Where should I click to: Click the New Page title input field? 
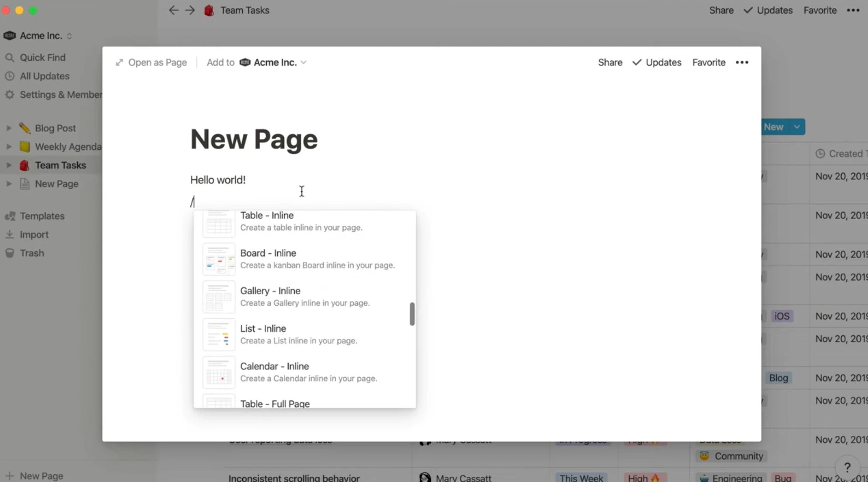[x=253, y=138]
